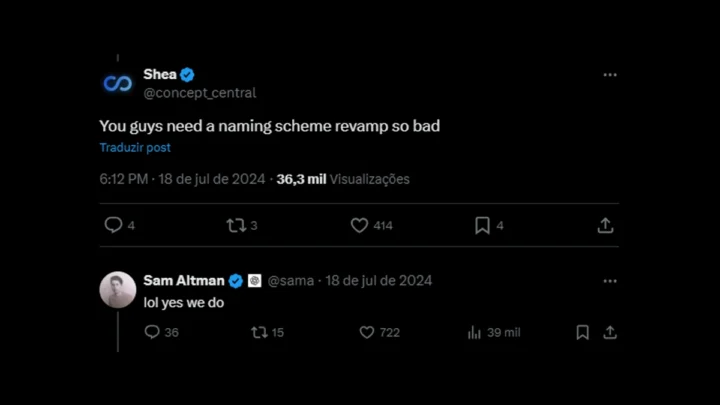The height and width of the screenshot is (405, 720).
Task: Reply to Sam Altman's comment
Action: 152,332
